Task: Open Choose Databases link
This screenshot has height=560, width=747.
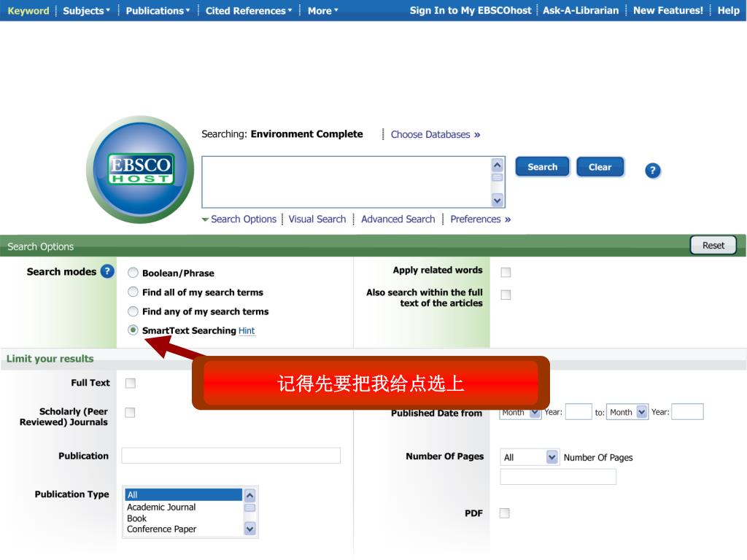Action: coord(436,134)
